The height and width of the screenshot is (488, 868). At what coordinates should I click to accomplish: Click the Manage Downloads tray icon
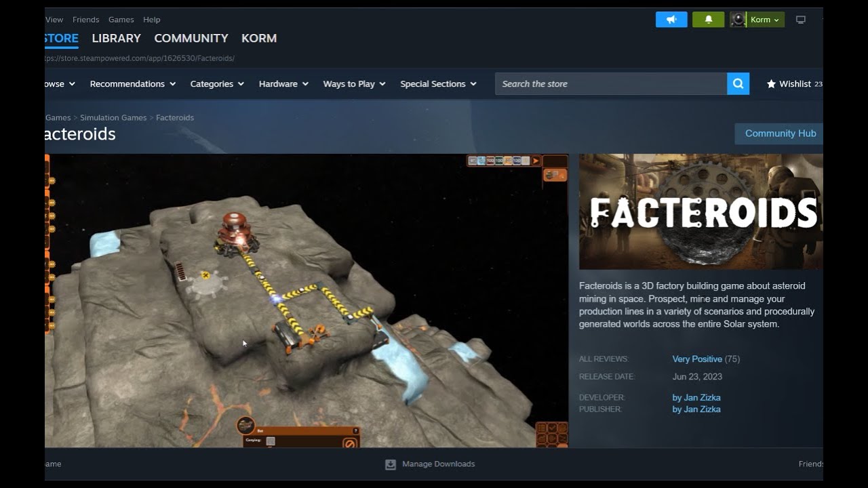[x=391, y=464]
